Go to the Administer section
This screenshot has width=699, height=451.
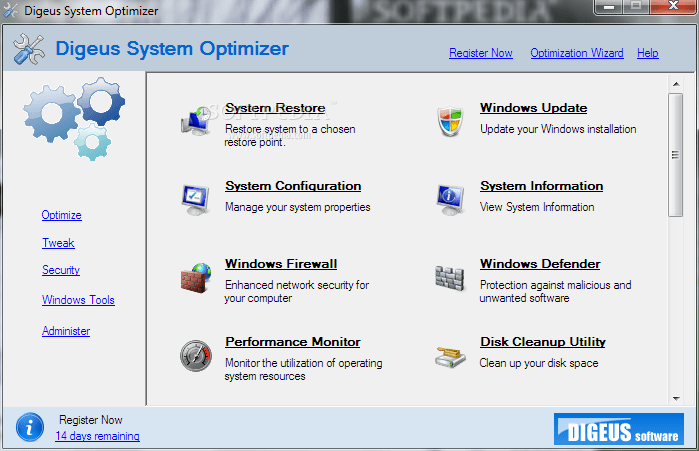pyautogui.click(x=66, y=331)
